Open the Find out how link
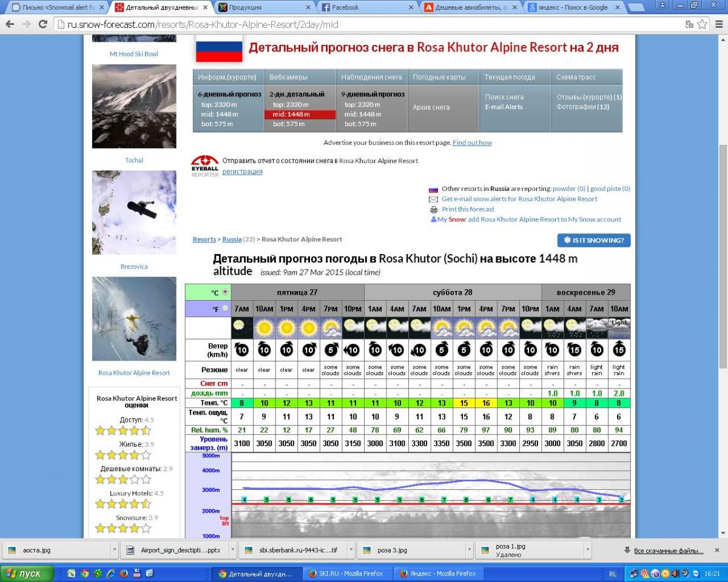 click(x=472, y=142)
